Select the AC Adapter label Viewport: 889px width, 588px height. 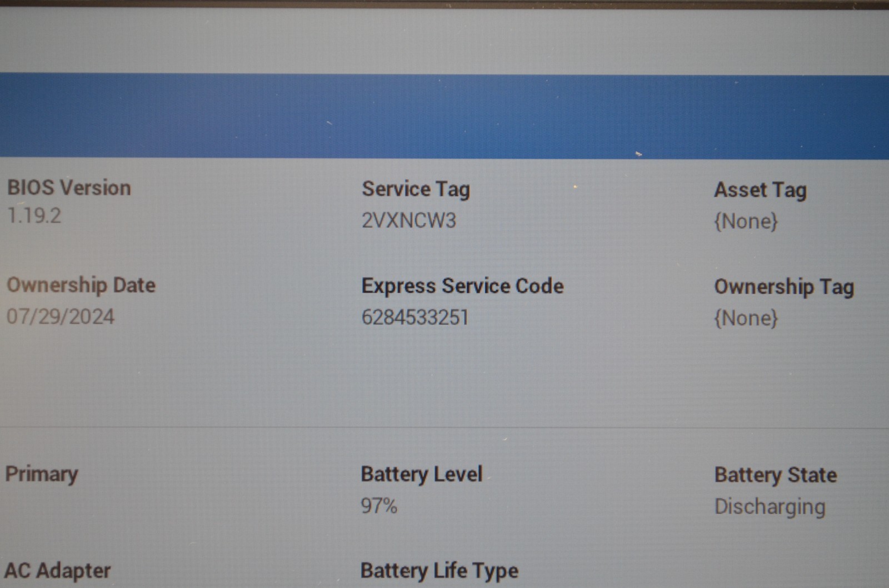tap(58, 571)
